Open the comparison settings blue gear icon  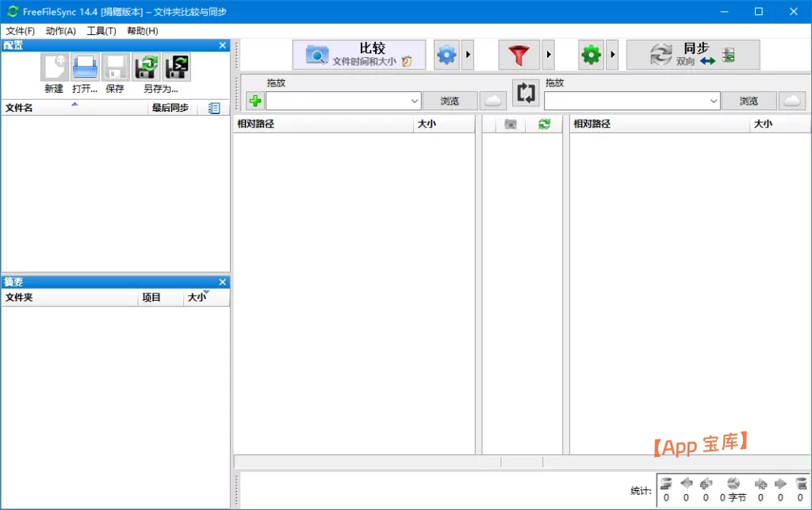point(446,55)
